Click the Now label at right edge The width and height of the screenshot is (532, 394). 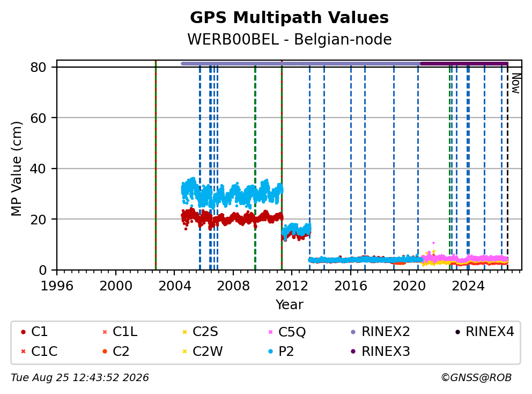516,83
